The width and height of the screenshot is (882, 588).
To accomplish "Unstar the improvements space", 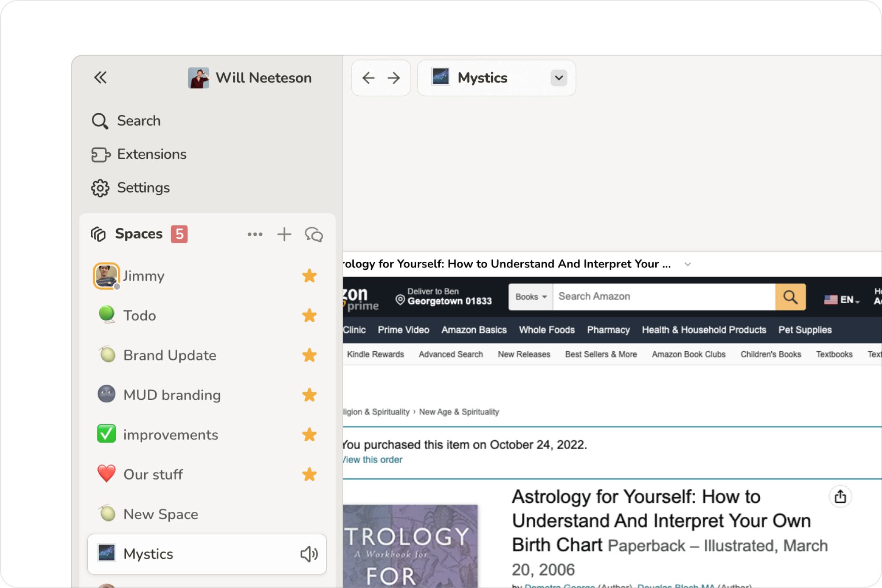I will coord(310,435).
